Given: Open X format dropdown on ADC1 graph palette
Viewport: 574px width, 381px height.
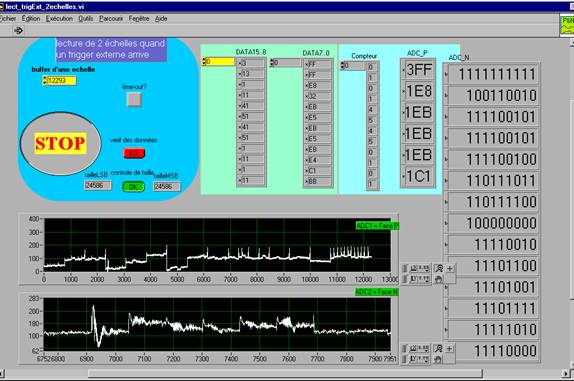Looking at the screenshot, I should tap(424, 269).
